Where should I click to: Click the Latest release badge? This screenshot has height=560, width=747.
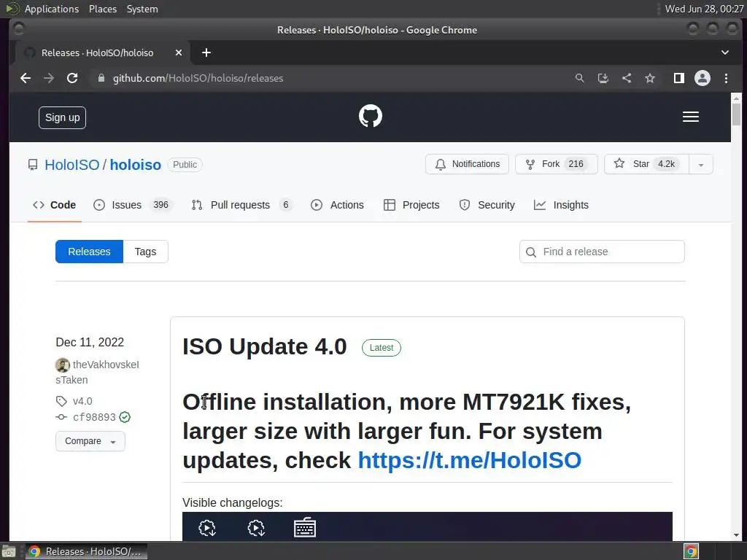point(381,348)
